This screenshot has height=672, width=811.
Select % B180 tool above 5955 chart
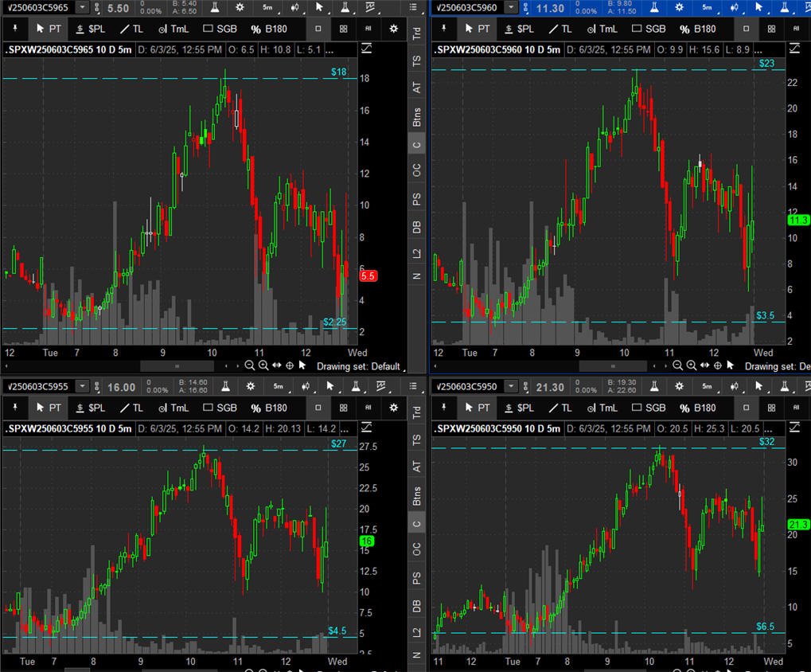click(269, 408)
